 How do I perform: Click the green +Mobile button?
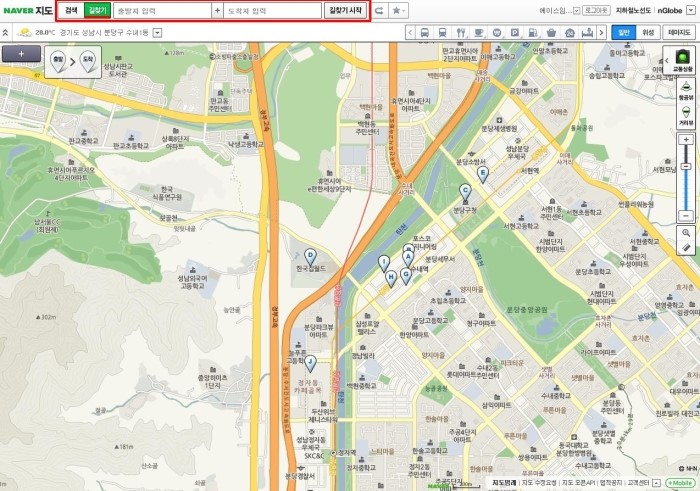pos(680,483)
